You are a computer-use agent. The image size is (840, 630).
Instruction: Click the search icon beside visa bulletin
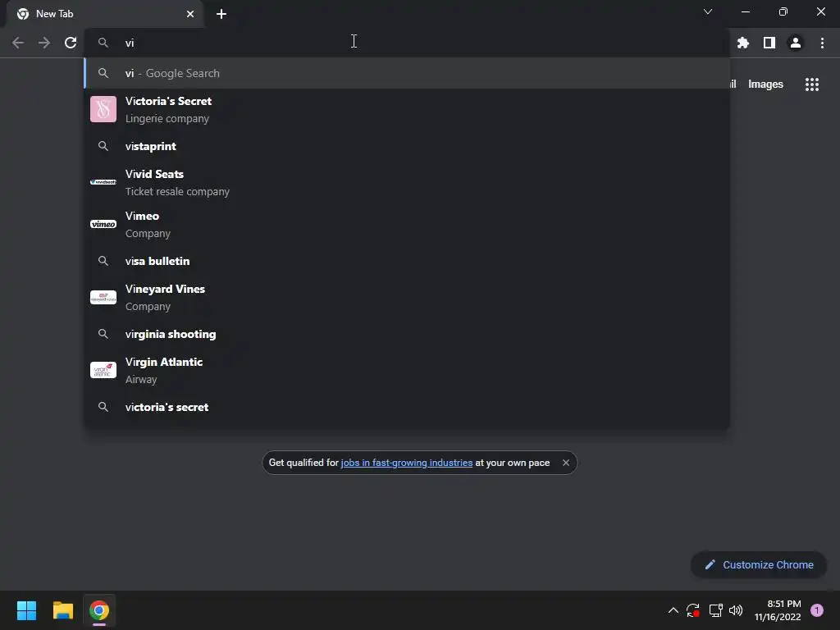point(103,261)
